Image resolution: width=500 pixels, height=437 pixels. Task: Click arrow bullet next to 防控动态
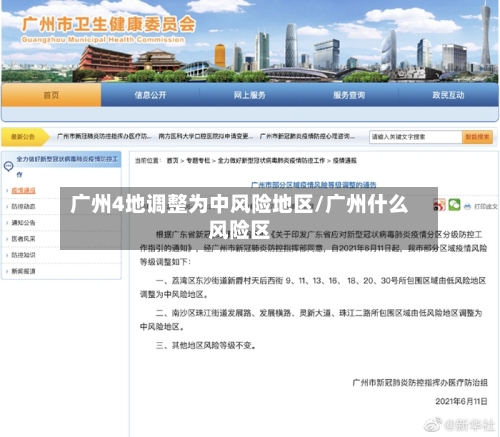[7, 207]
